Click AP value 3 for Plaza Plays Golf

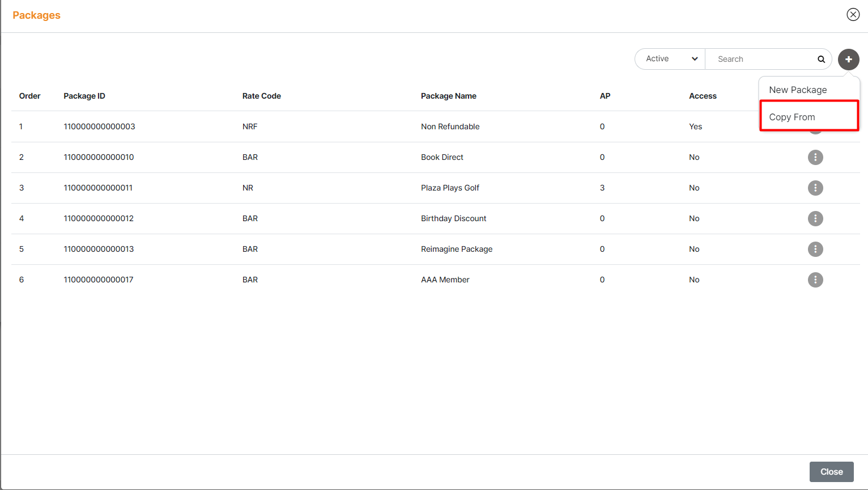[x=602, y=188]
